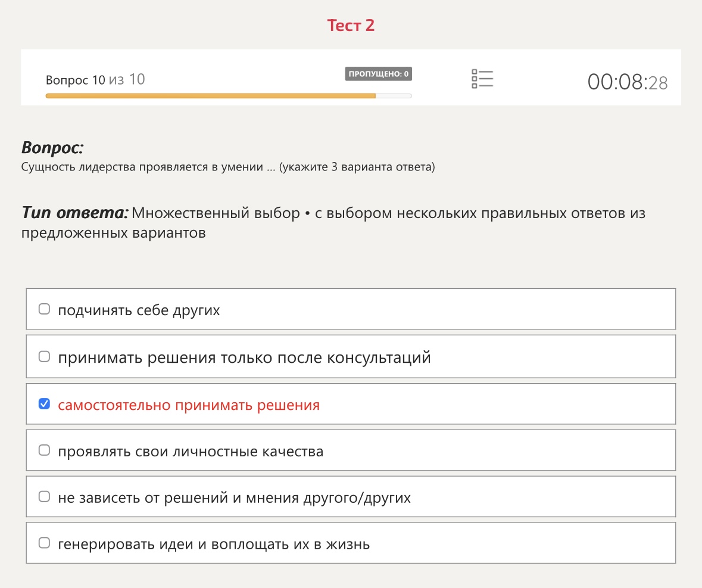Check 'проявлять свои личностные качества' checkbox

(x=44, y=450)
